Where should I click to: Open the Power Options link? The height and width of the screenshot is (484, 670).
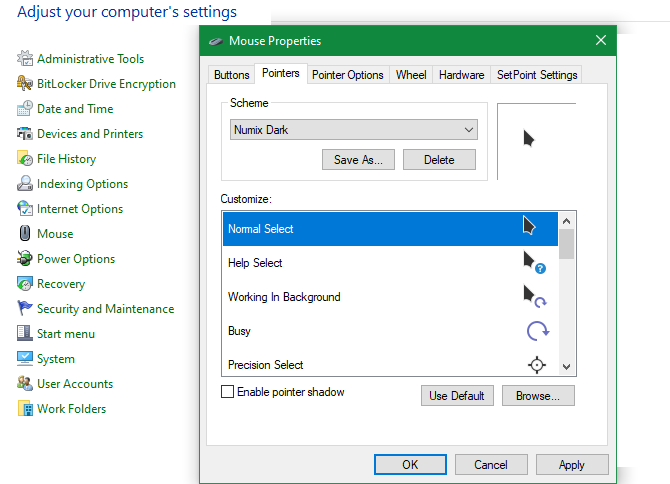pos(76,259)
